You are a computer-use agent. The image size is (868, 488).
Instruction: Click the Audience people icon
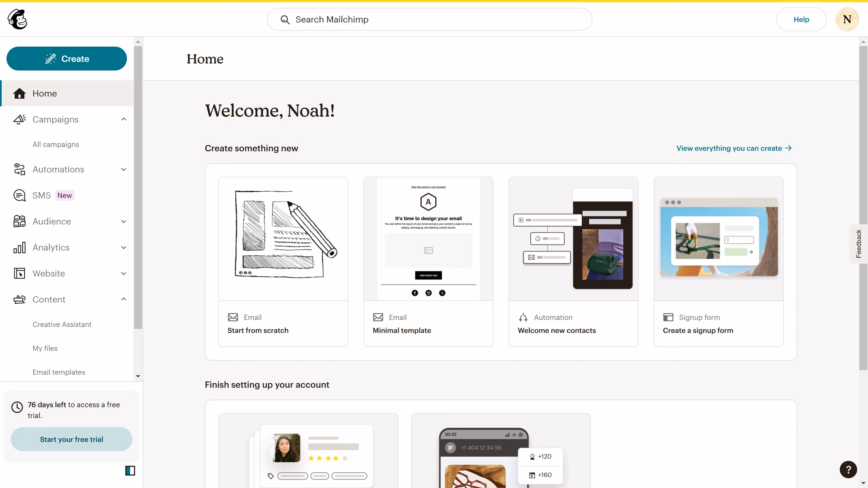click(x=19, y=221)
